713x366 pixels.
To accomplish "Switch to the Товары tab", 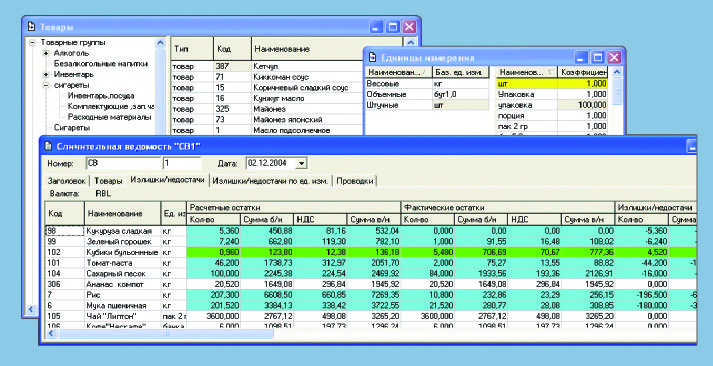I will (x=108, y=180).
